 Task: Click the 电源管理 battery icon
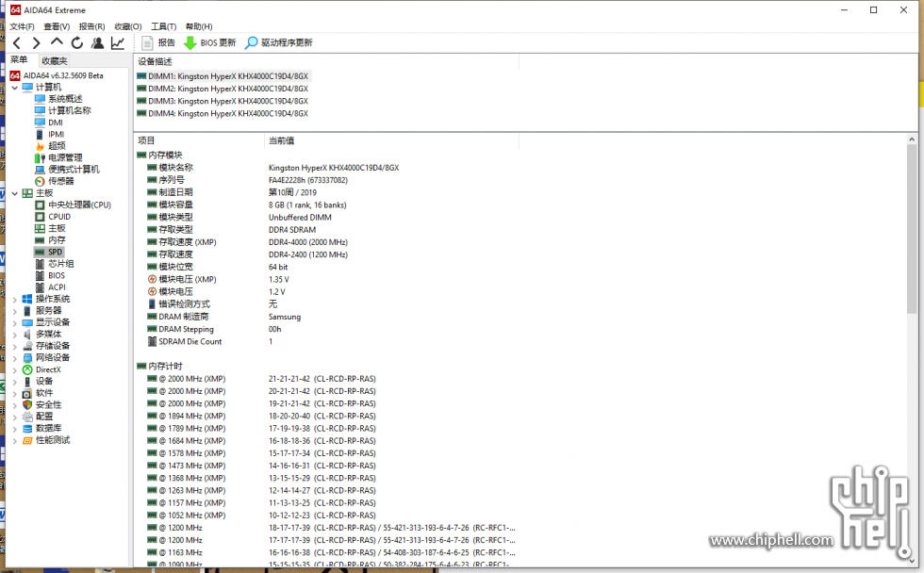coord(40,157)
